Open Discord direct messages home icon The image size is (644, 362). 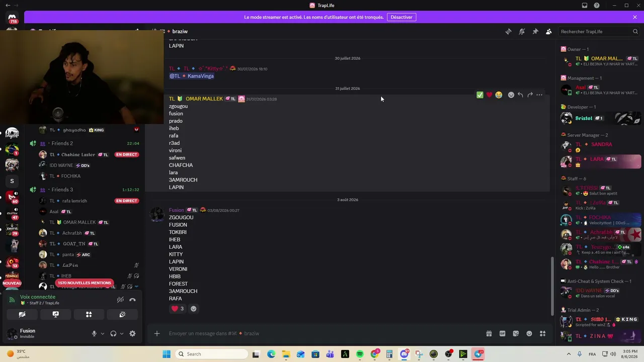click(x=12, y=18)
